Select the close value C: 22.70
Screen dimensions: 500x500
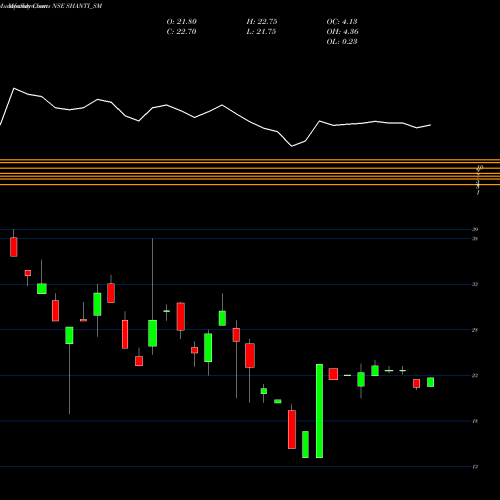pyautogui.click(x=181, y=32)
